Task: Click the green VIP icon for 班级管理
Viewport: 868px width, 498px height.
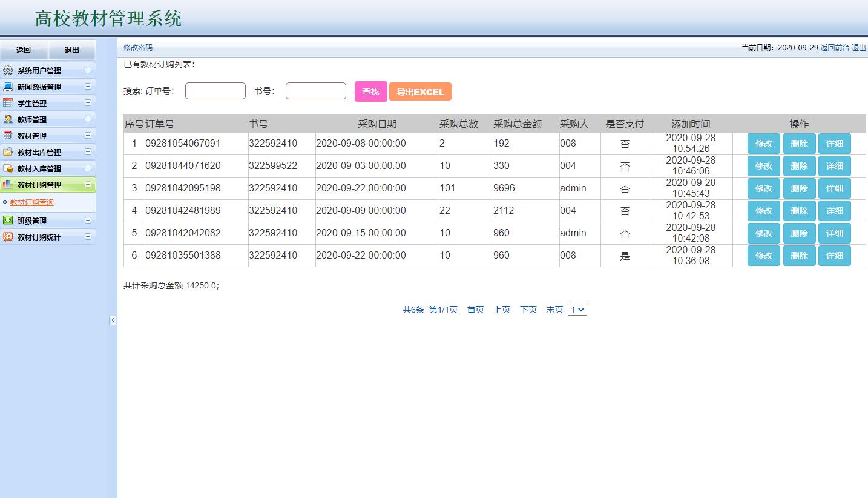Action: [8, 221]
